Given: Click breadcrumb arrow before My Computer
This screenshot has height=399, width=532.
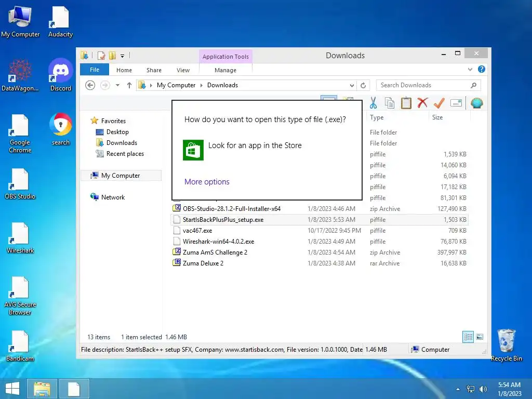Looking at the screenshot, I should click(151, 85).
